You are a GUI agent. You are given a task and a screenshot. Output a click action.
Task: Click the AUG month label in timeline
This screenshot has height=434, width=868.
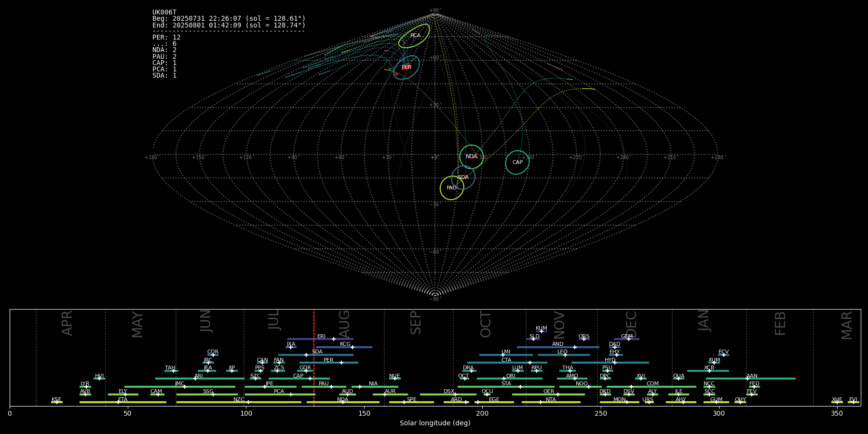point(344,324)
